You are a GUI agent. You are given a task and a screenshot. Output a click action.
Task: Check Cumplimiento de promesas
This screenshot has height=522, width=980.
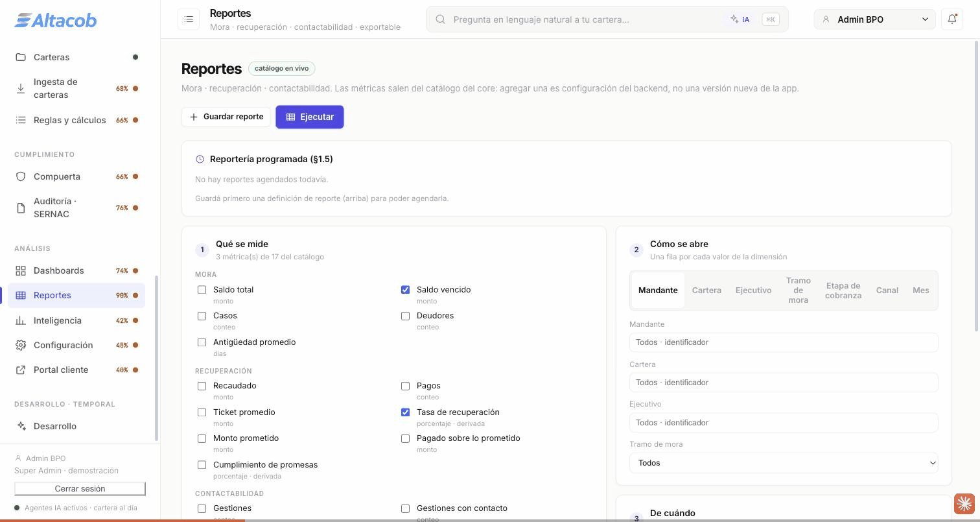click(x=202, y=465)
